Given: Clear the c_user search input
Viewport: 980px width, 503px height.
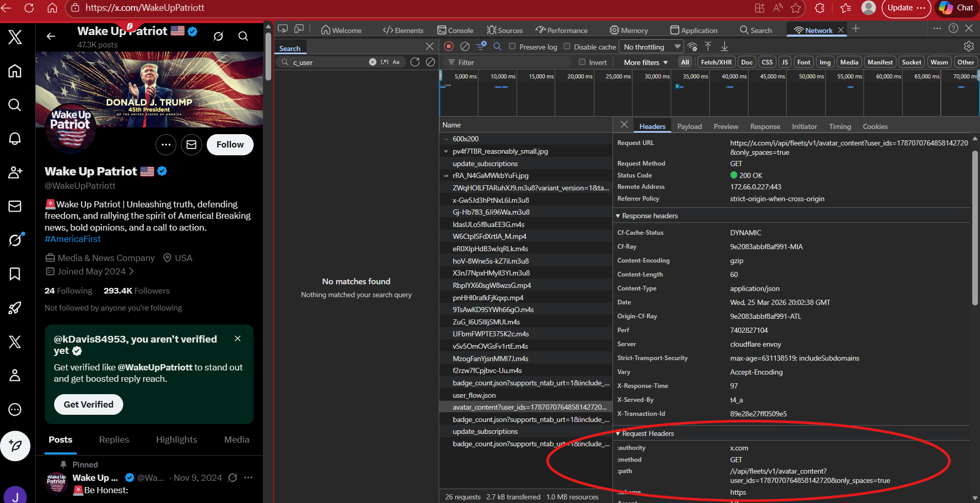Looking at the screenshot, I should [x=373, y=62].
